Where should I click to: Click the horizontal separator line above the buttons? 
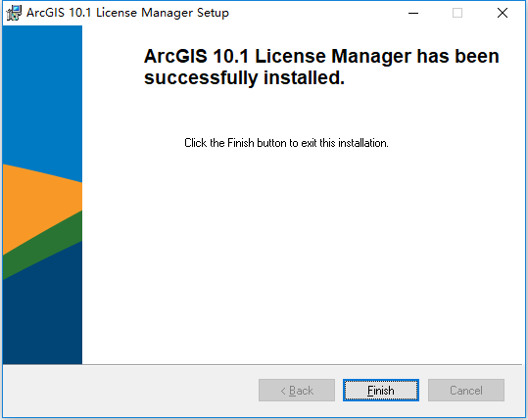click(263, 364)
